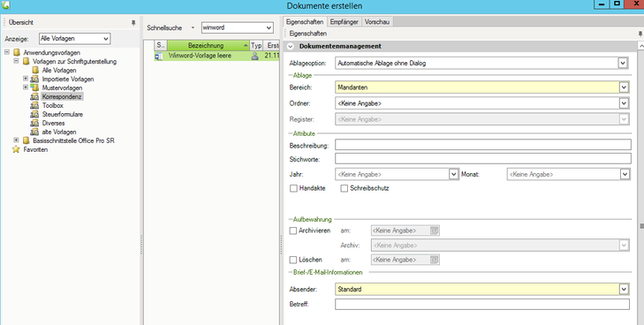Click the Toolbox tree icon
This screenshot has height=325, width=644.
pyautogui.click(x=34, y=105)
